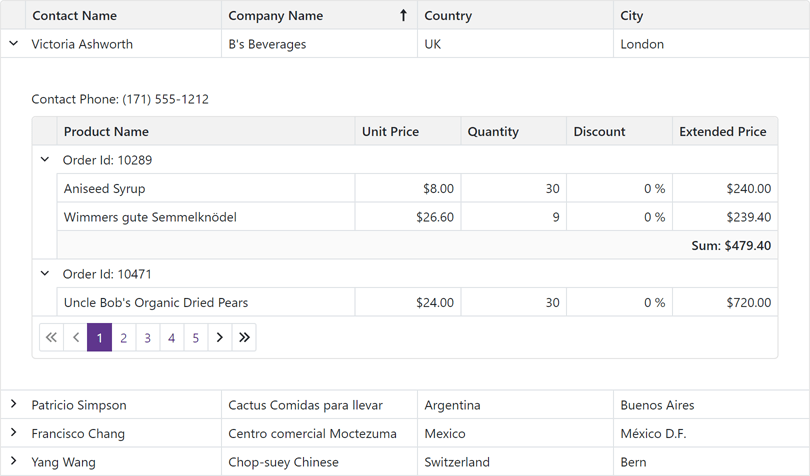Select page 2 in pager
Viewport: 810px width, 476px height.
click(124, 338)
